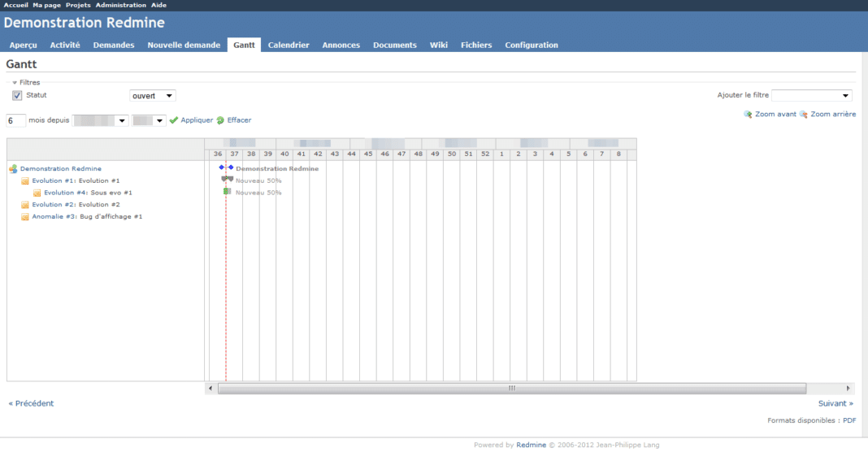Image resolution: width=868 pixels, height=461 pixels.
Task: Click the issue icon beside Evolution #1
Action: coord(25,180)
